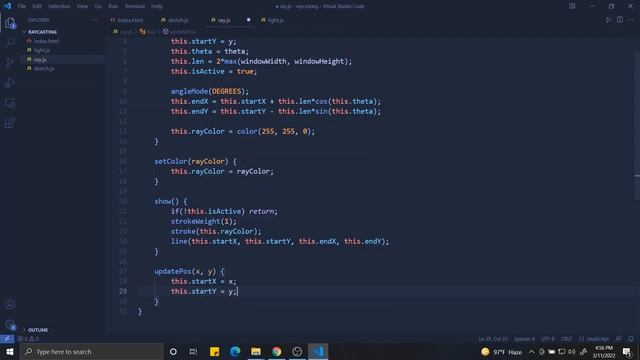Open the Source Control view
The width and height of the screenshot is (640, 360).
coord(10,62)
